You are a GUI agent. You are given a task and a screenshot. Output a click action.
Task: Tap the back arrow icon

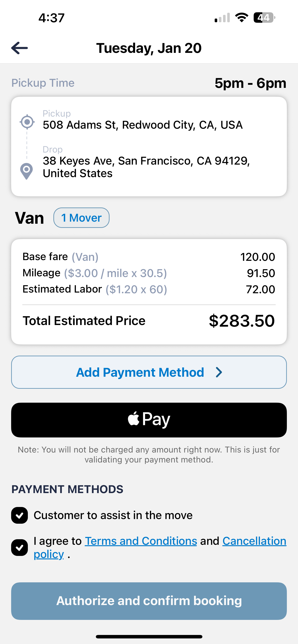[19, 48]
